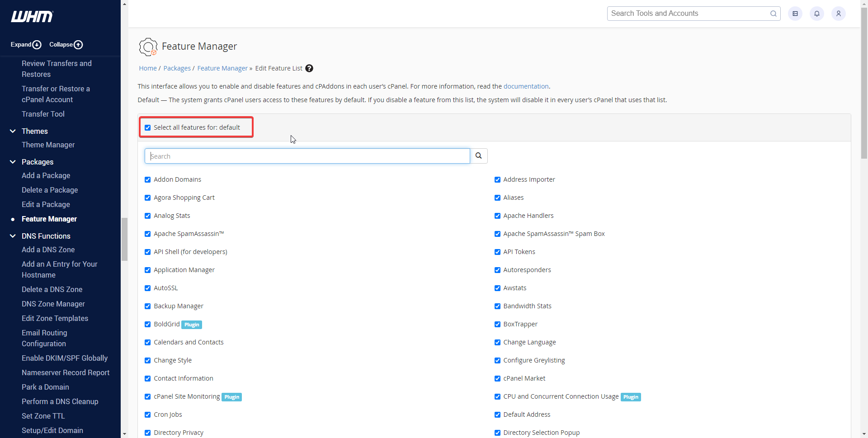Image resolution: width=868 pixels, height=438 pixels.
Task: Uncheck the Addon Domains checkbox
Action: [x=147, y=179]
